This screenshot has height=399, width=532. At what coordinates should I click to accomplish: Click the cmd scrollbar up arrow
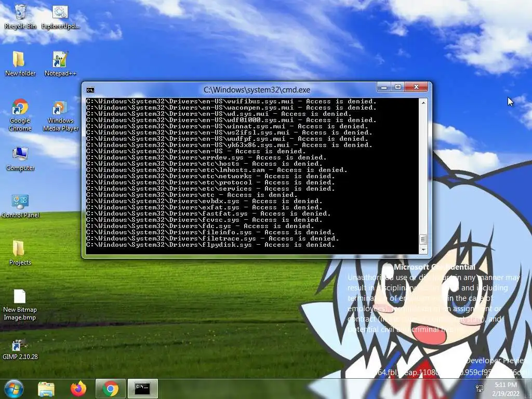coord(423,102)
